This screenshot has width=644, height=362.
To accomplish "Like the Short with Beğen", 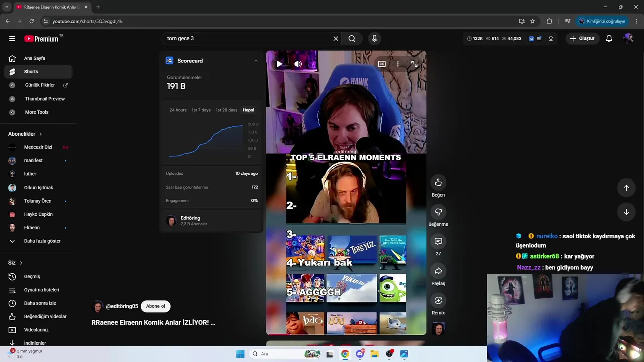I will tap(438, 183).
